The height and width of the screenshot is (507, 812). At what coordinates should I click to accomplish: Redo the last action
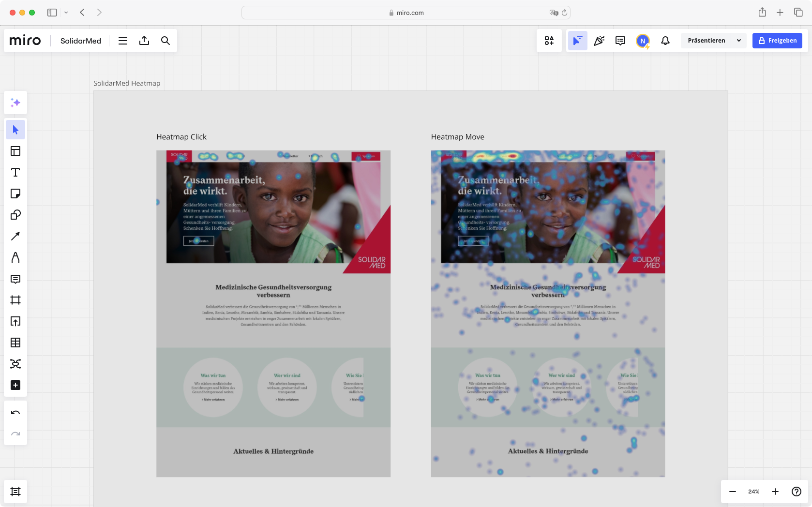tap(15, 434)
